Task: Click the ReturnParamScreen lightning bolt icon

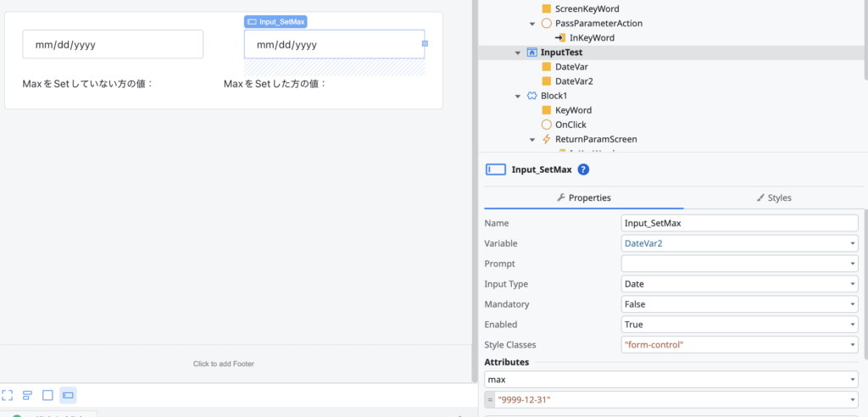Action: pyautogui.click(x=546, y=139)
